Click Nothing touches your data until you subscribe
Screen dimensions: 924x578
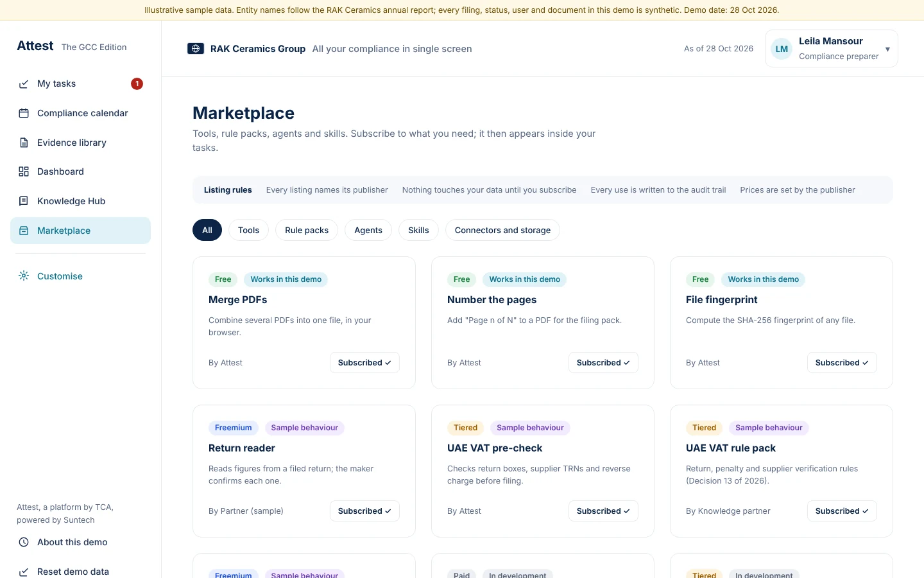[x=489, y=190]
